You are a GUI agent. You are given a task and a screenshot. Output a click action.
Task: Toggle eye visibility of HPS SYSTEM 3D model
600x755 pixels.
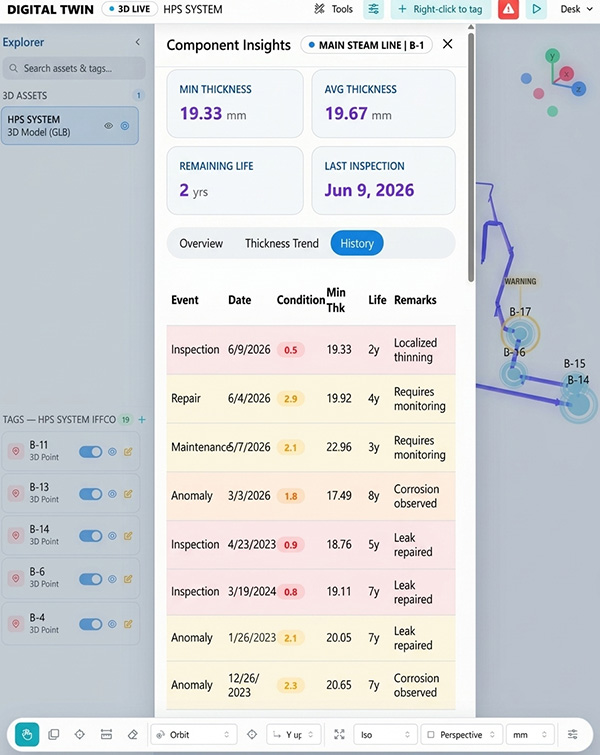109,126
